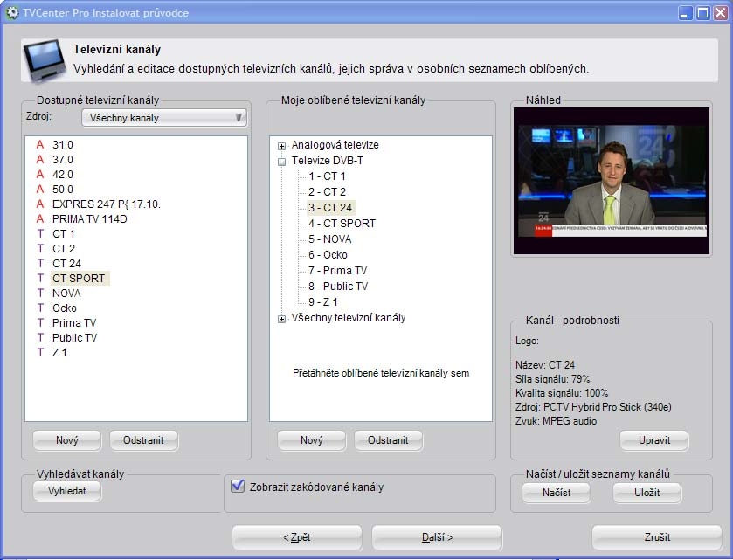Click the CT 24 video preview
The height and width of the screenshot is (560, 733).
pyautogui.click(x=612, y=181)
